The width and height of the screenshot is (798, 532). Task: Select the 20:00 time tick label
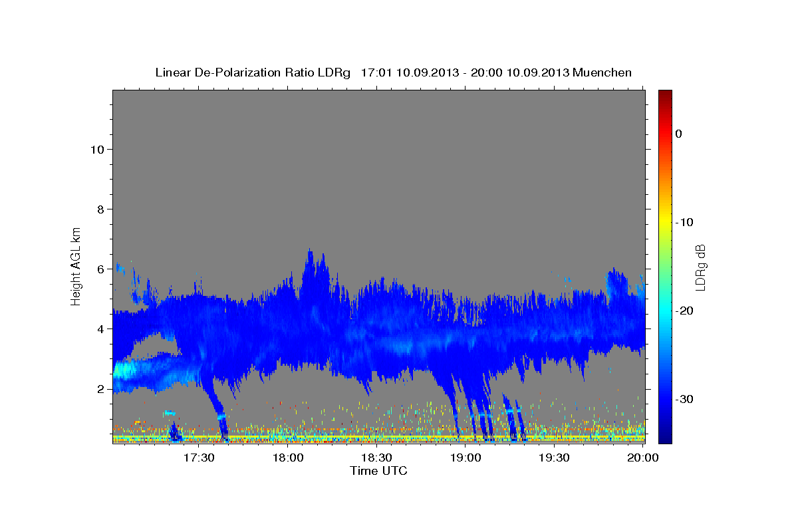(643, 458)
